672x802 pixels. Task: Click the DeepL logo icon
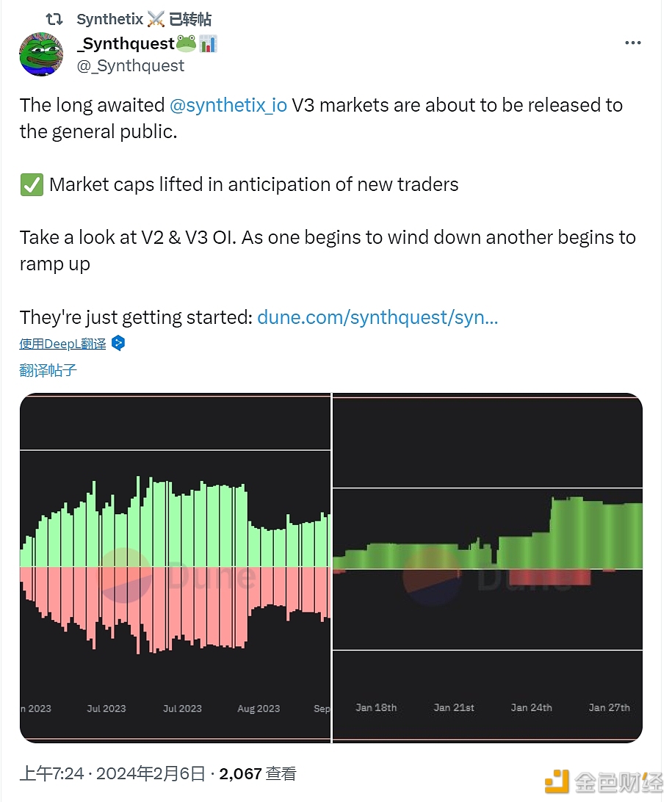click(118, 343)
